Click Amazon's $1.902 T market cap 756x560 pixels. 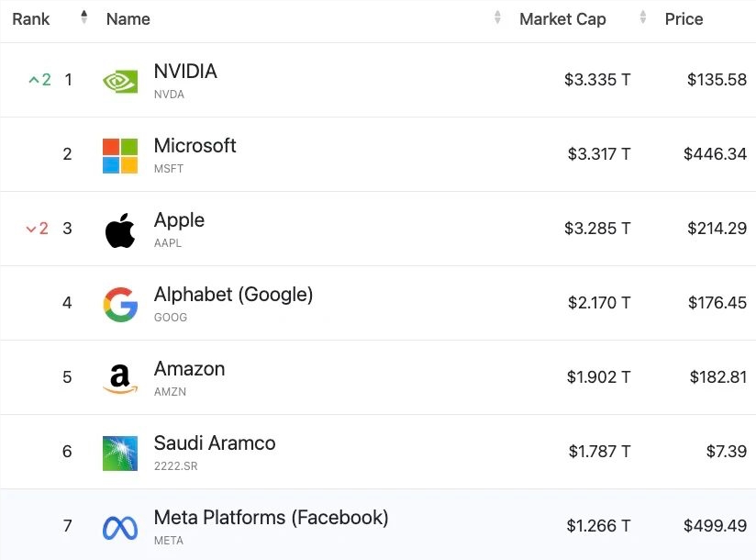598,377
